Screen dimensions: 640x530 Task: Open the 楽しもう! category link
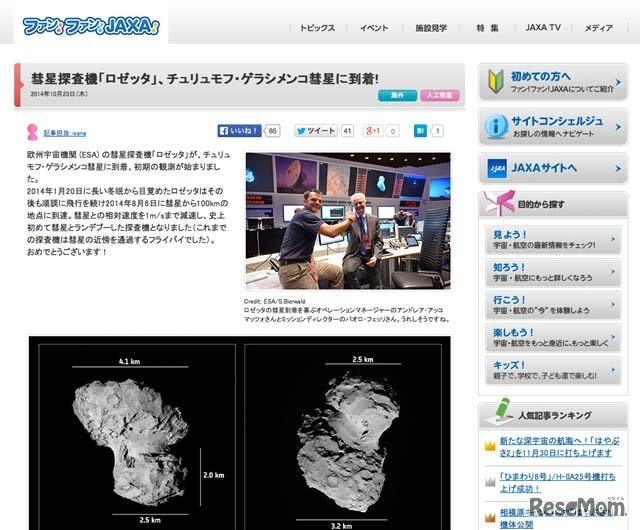point(553,337)
